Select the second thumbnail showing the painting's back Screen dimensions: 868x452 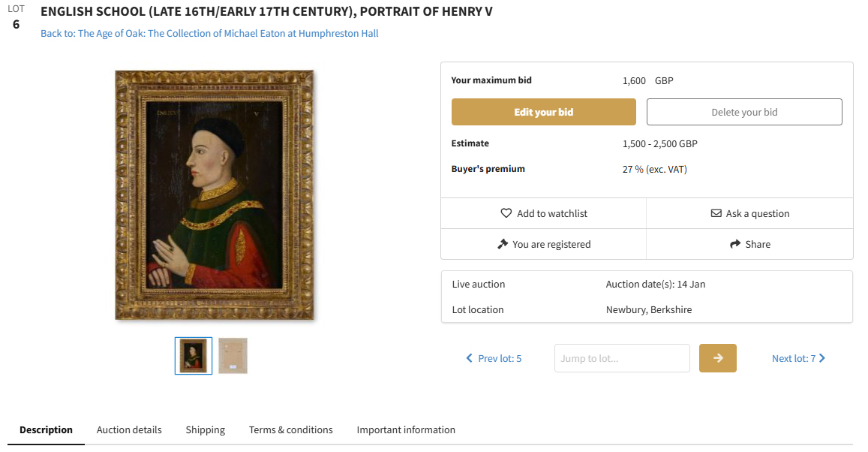(233, 355)
